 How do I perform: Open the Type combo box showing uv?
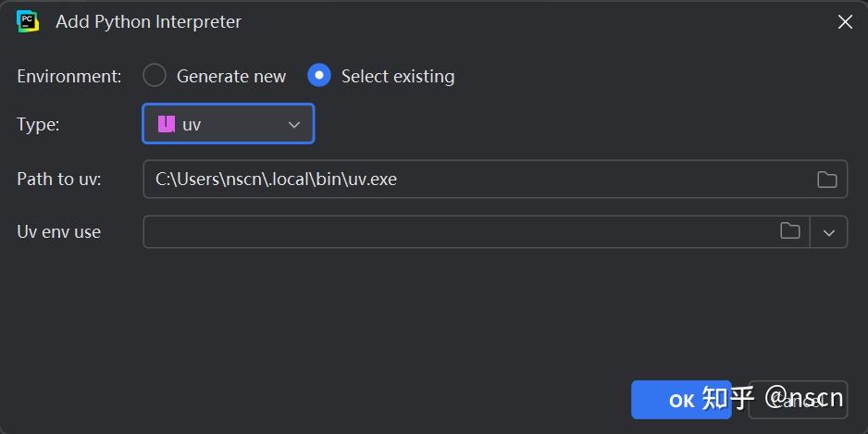(x=228, y=124)
